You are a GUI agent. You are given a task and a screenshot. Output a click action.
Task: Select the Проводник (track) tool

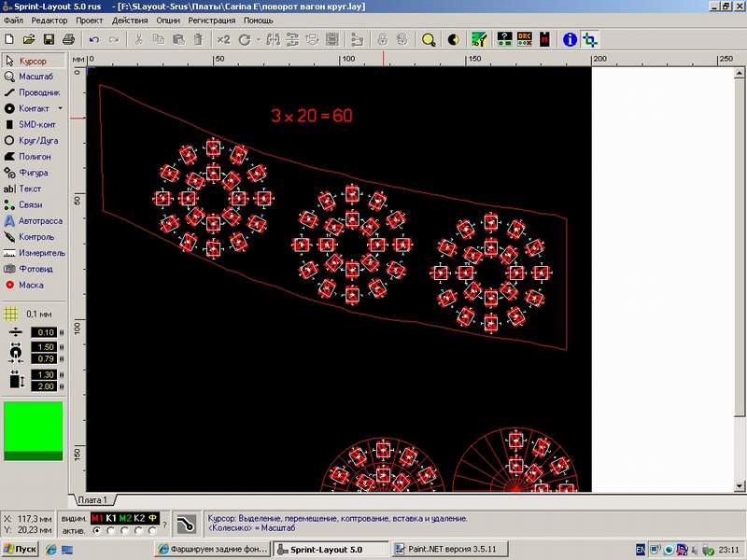[x=35, y=92]
